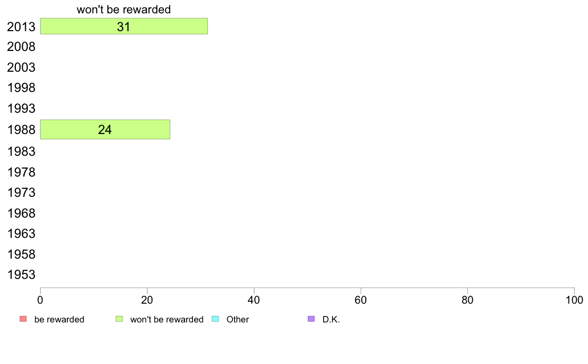Screen dimensions: 588x364
Task: Click the 'D.K.' legend label text
Action: pos(331,319)
